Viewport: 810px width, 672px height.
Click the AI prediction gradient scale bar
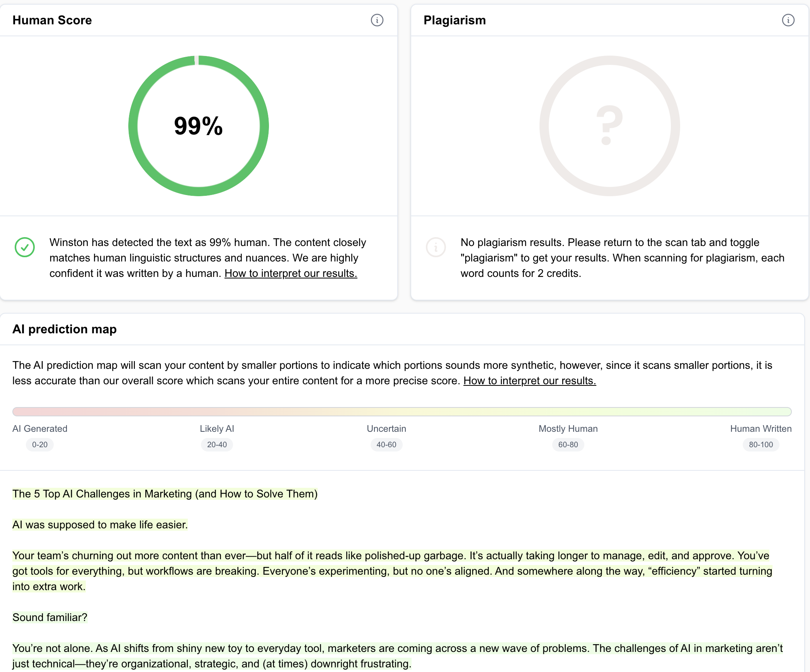[x=402, y=411]
